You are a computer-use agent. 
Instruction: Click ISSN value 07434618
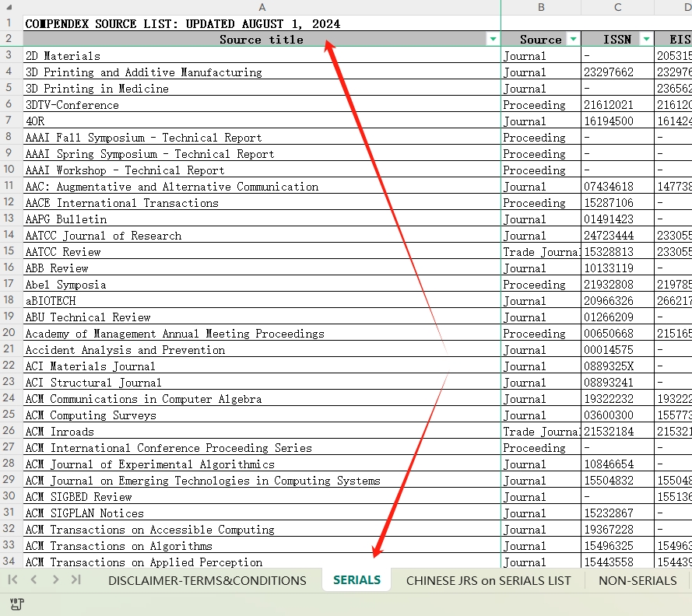click(x=618, y=186)
